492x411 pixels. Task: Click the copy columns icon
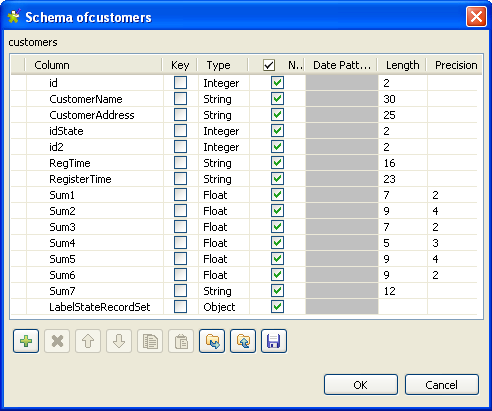[150, 341]
